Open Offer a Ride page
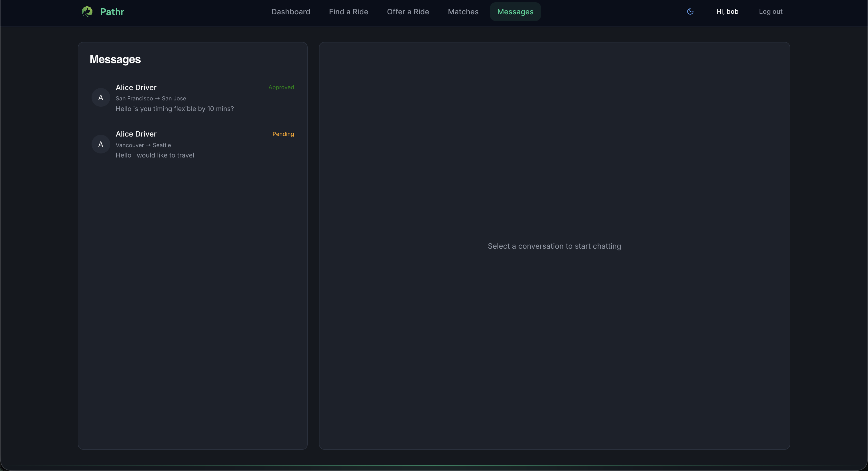Screen dimensions: 868x471 tap(408, 12)
